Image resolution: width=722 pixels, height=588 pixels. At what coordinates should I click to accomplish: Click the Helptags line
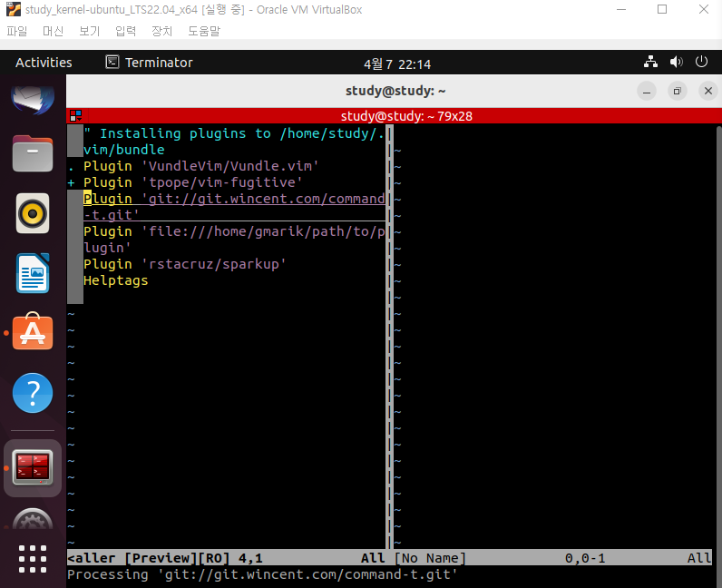(x=115, y=280)
